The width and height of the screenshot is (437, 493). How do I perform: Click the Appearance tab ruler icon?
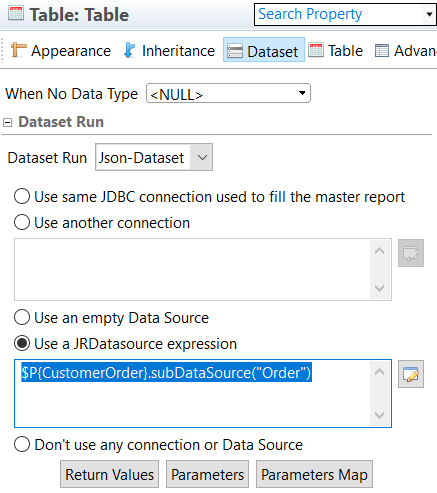18,50
